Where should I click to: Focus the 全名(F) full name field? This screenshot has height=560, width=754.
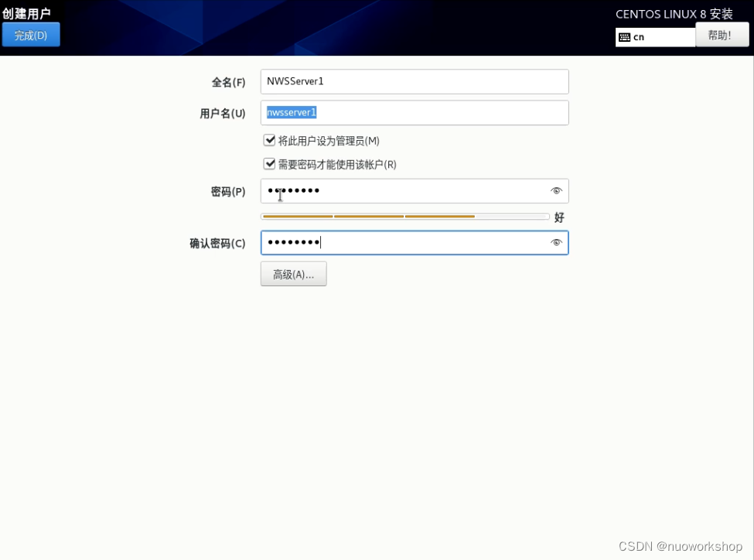pyautogui.click(x=415, y=81)
